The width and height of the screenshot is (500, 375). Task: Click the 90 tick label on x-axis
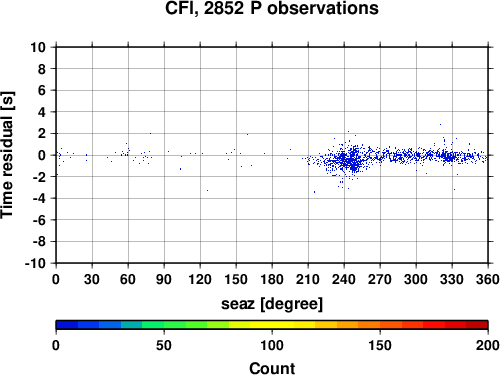click(164, 279)
